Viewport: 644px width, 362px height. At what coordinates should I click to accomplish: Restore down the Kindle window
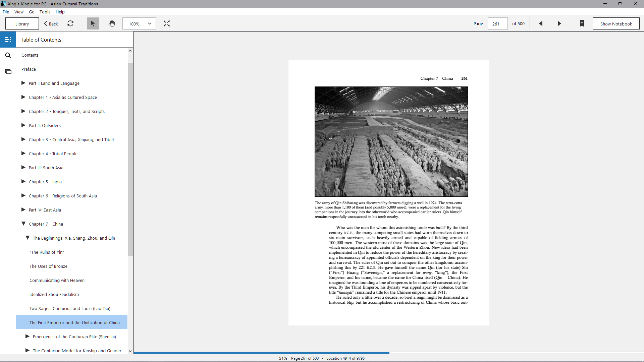click(x=620, y=4)
